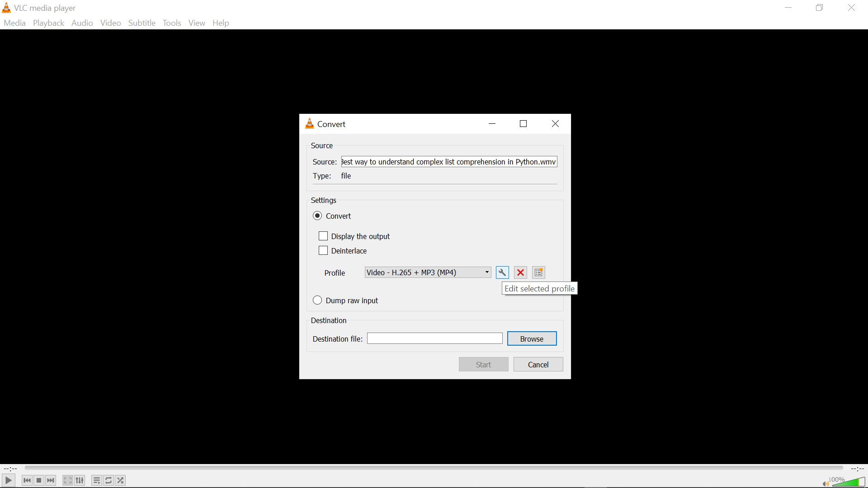Open the Tools menu
Viewport: 868px width, 488px height.
click(172, 23)
